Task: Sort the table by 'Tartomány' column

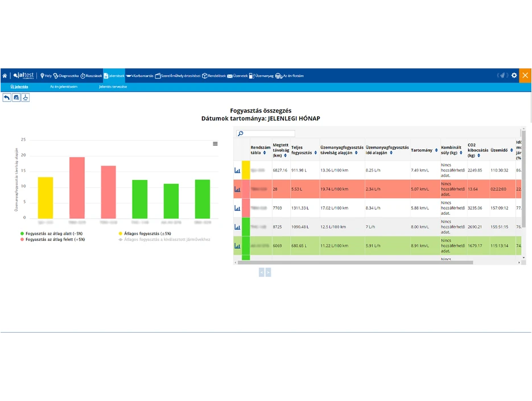Action: coord(436,150)
